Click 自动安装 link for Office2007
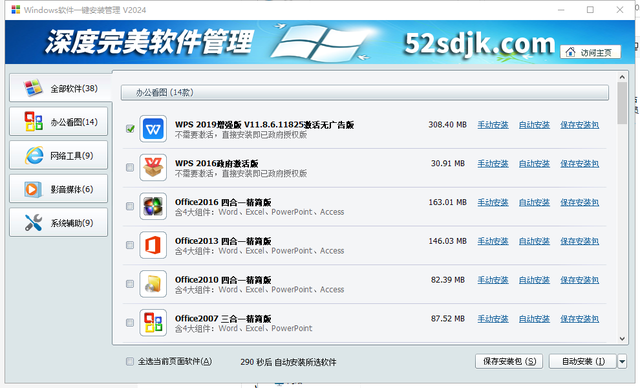640x388 pixels. click(534, 319)
